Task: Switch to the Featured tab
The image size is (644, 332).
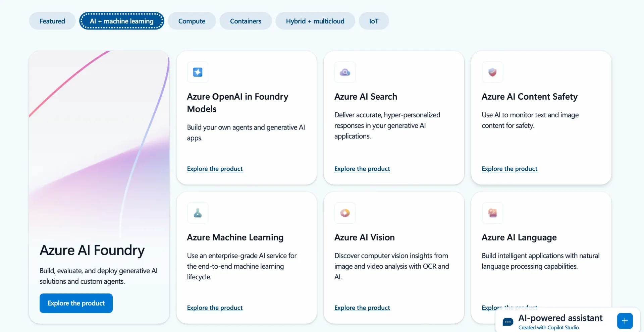Action: click(52, 21)
